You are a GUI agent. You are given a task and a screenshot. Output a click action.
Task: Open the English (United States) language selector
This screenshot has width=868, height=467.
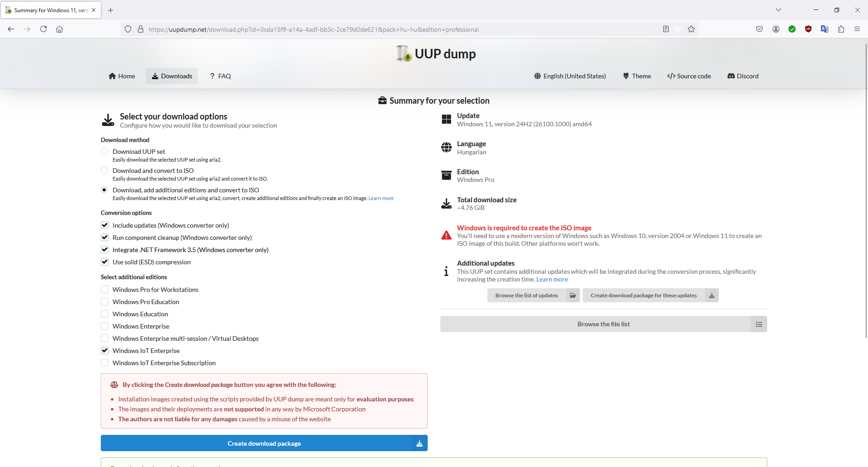pyautogui.click(x=570, y=76)
